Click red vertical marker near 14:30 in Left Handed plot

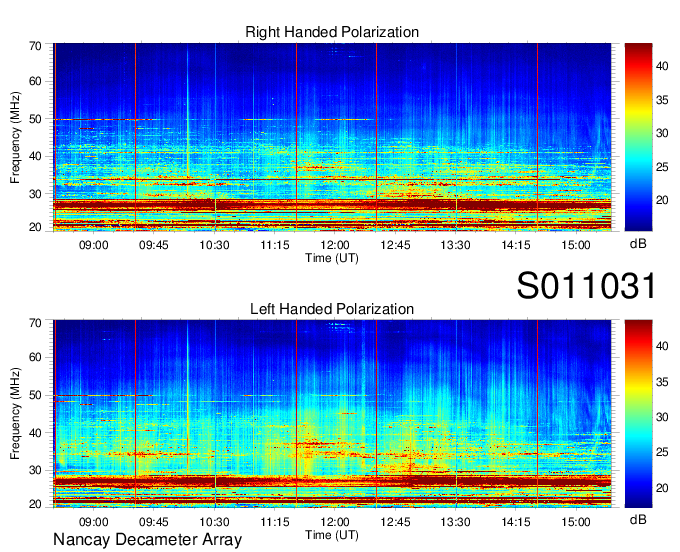[537, 414]
